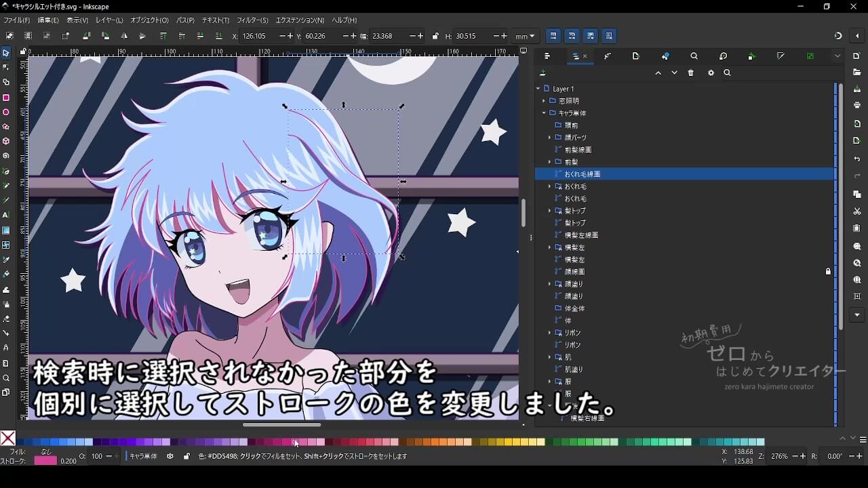Image resolution: width=868 pixels, height=488 pixels.
Task: Expand the command bar overflow arrow
Action: (x=857, y=315)
